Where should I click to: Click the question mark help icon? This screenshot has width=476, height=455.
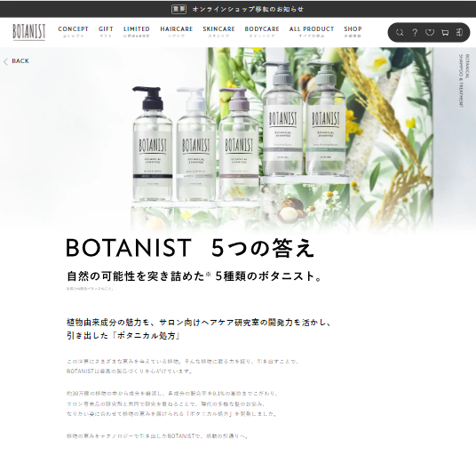415,33
